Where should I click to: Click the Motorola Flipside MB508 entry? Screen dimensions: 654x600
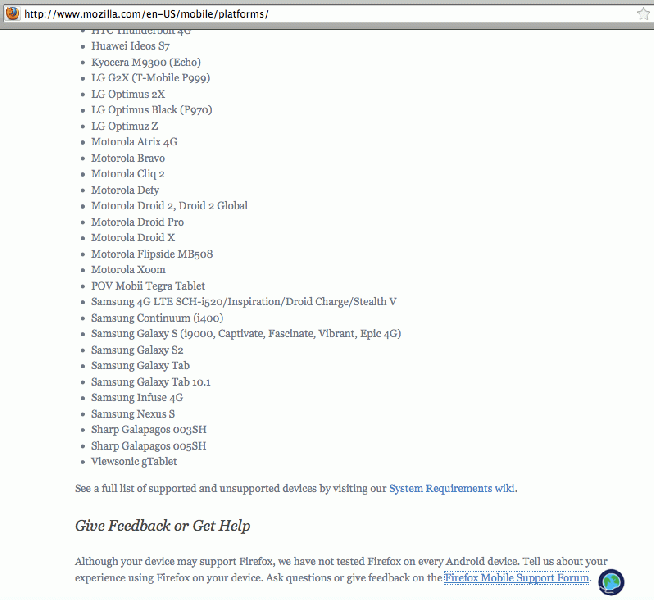click(152, 254)
